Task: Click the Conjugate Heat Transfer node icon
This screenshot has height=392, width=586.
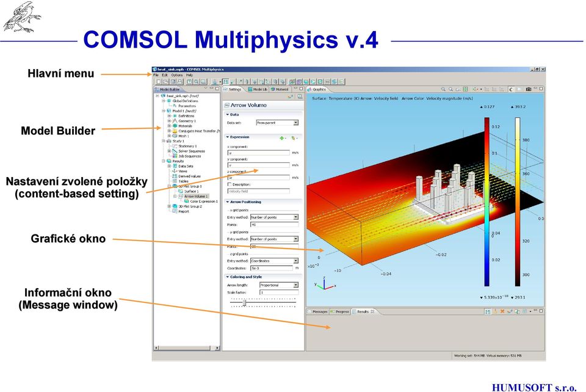Action: [x=175, y=131]
